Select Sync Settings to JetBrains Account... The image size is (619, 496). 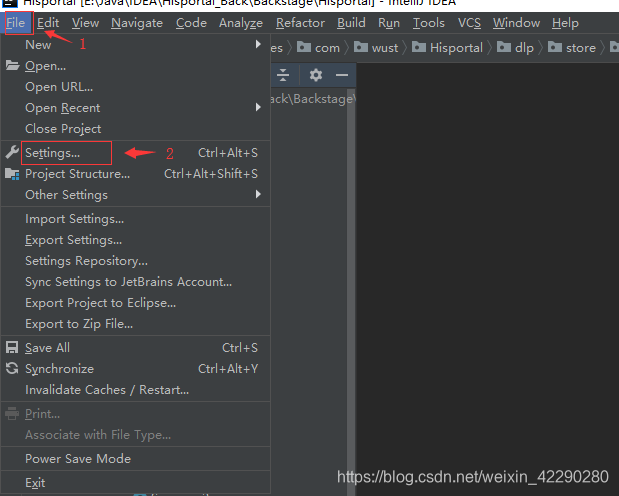[x=135, y=282]
